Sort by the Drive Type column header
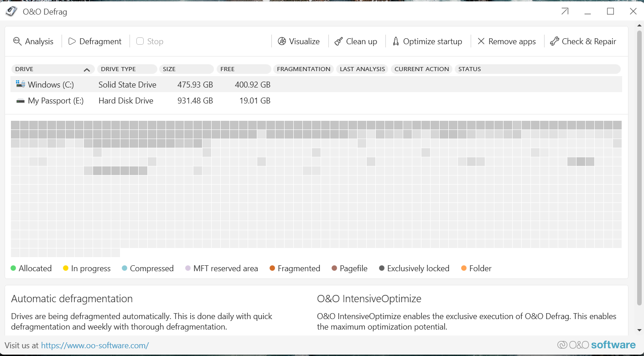 tap(119, 69)
